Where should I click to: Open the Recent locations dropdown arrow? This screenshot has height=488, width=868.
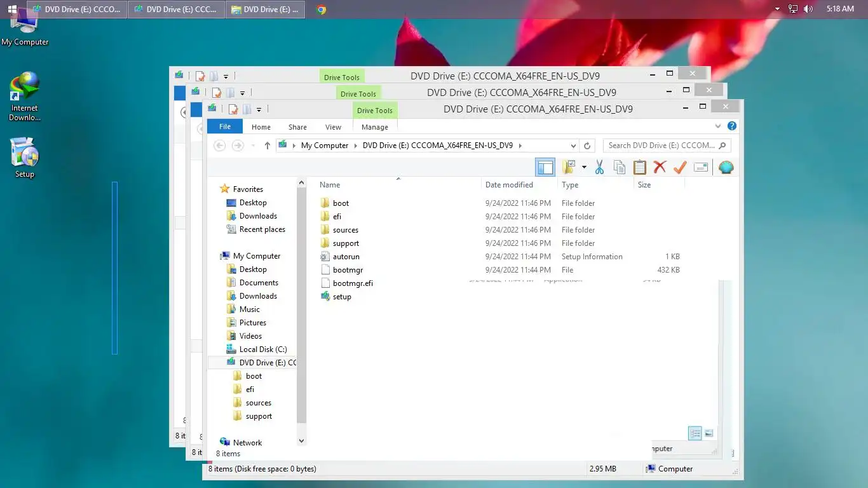[x=254, y=146]
